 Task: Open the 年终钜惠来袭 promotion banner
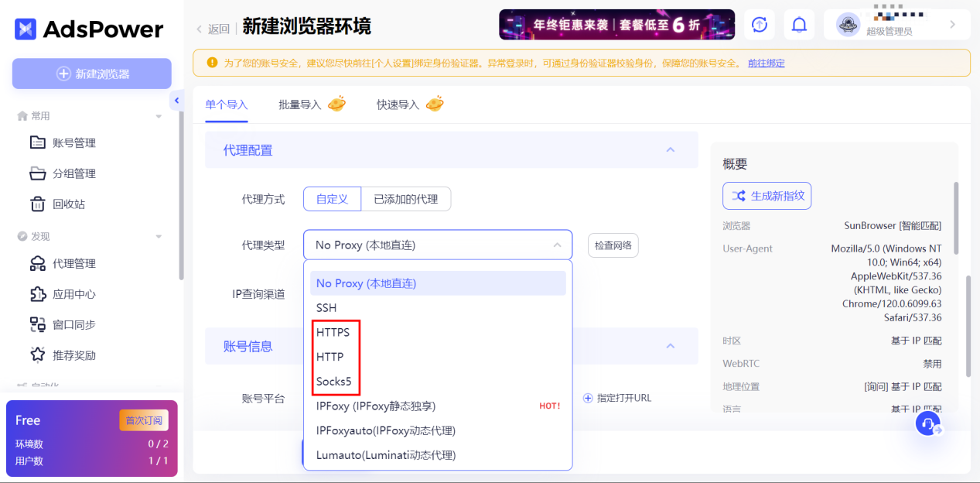click(x=616, y=25)
